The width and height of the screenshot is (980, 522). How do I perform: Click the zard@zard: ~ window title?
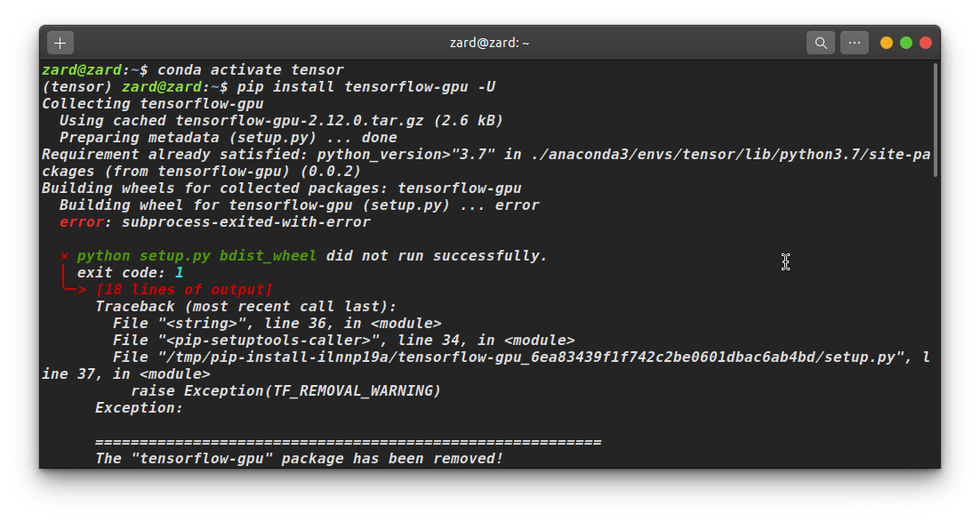pos(489,43)
